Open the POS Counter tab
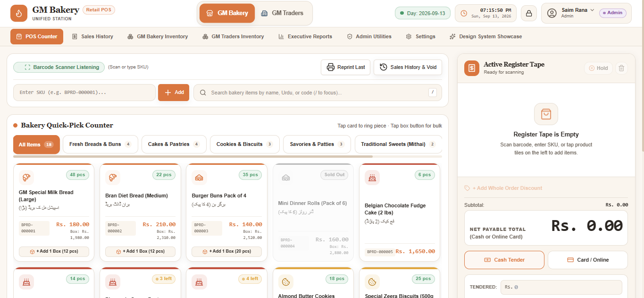 coord(37,36)
